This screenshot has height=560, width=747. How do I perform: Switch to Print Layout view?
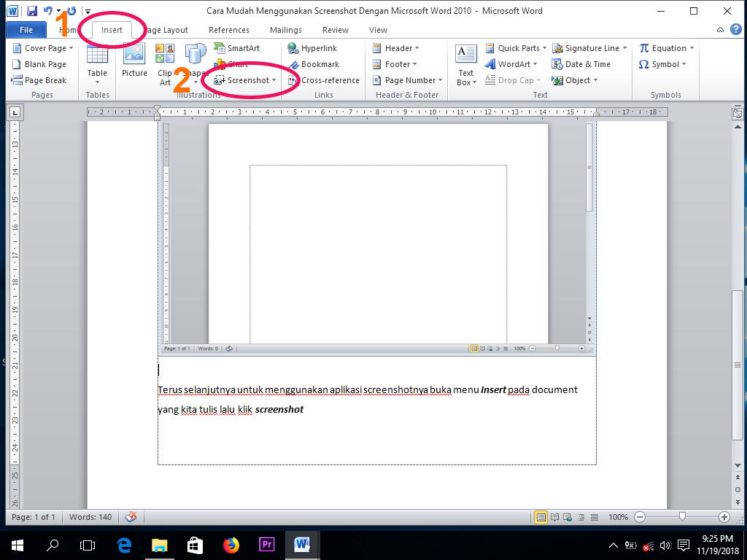(541, 517)
